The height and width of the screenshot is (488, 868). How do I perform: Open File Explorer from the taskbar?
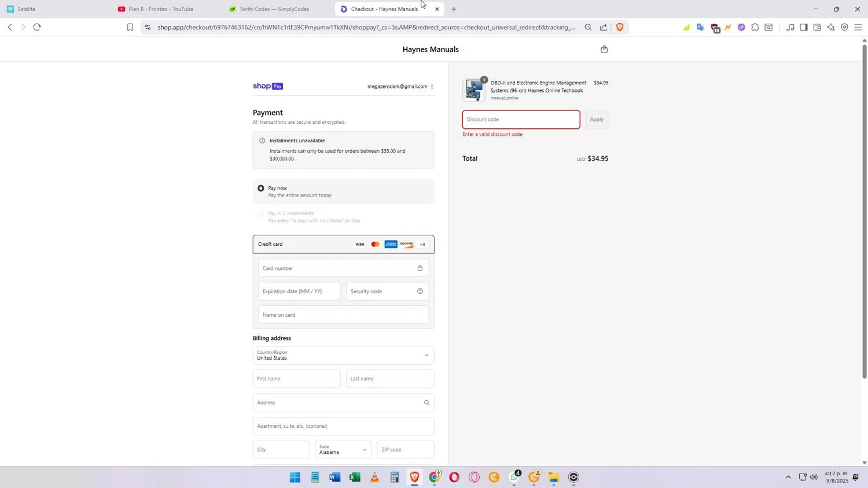[554, 478]
